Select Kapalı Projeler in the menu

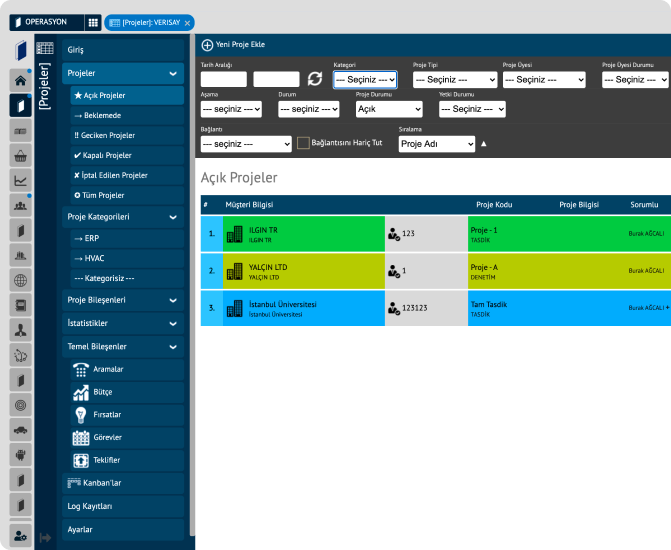(127, 155)
